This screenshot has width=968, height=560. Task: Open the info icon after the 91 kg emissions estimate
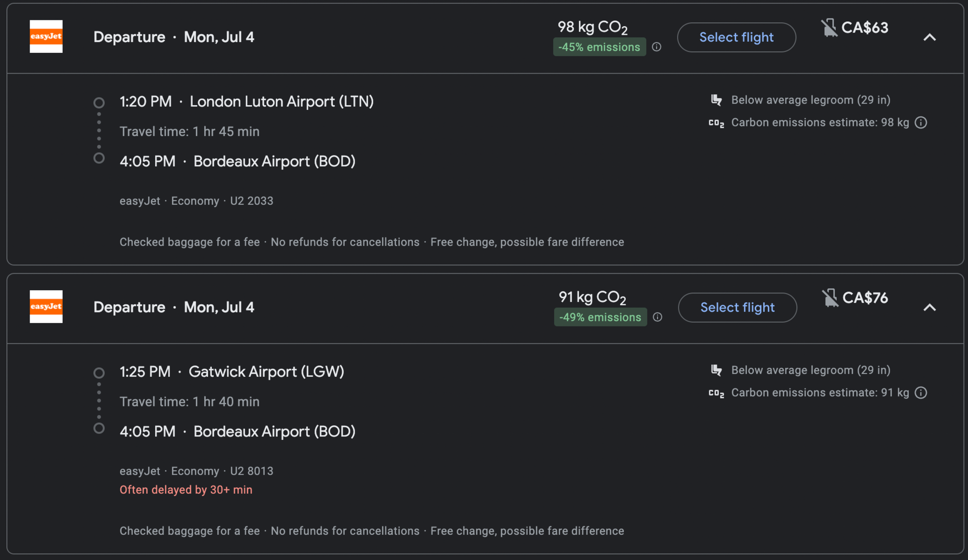click(921, 393)
